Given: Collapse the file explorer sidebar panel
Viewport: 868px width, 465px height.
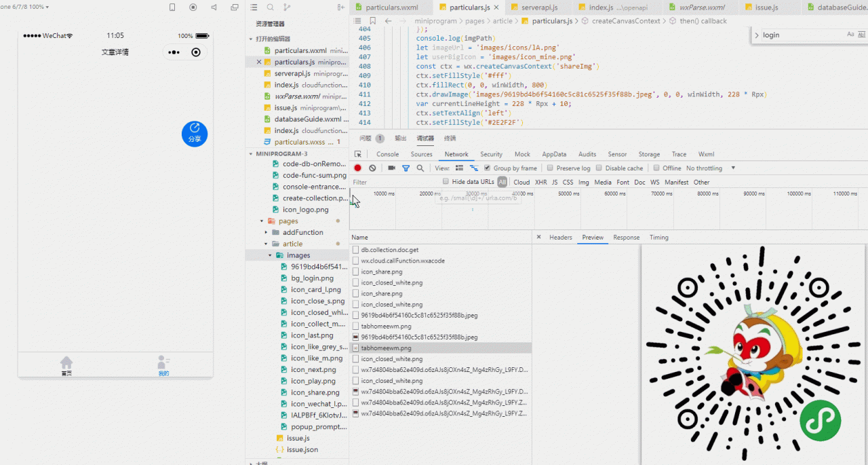Looking at the screenshot, I should coord(340,7).
